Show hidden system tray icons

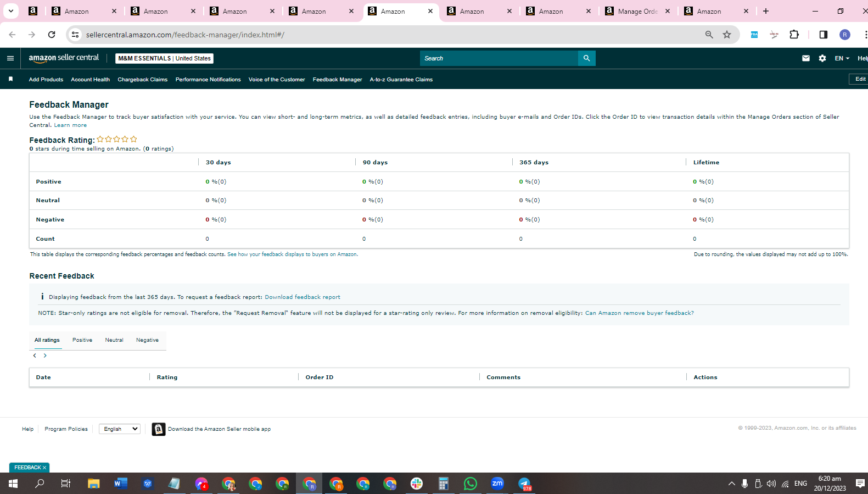(x=731, y=484)
